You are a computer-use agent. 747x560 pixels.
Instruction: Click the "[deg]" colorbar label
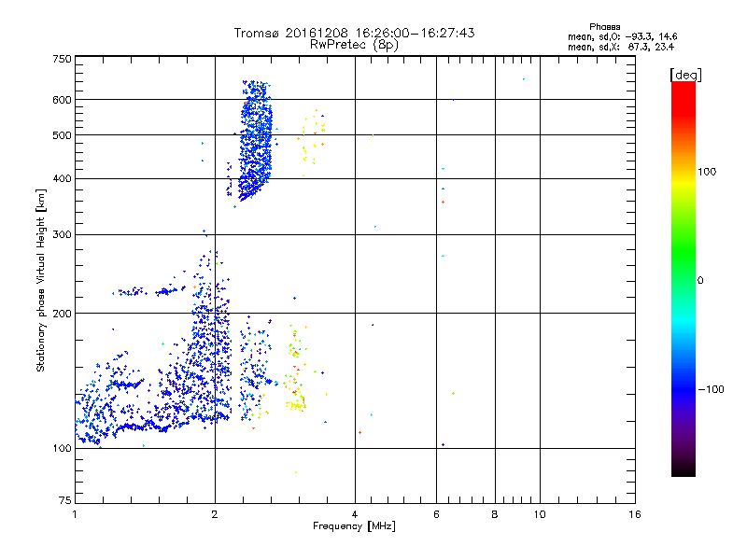[685, 75]
